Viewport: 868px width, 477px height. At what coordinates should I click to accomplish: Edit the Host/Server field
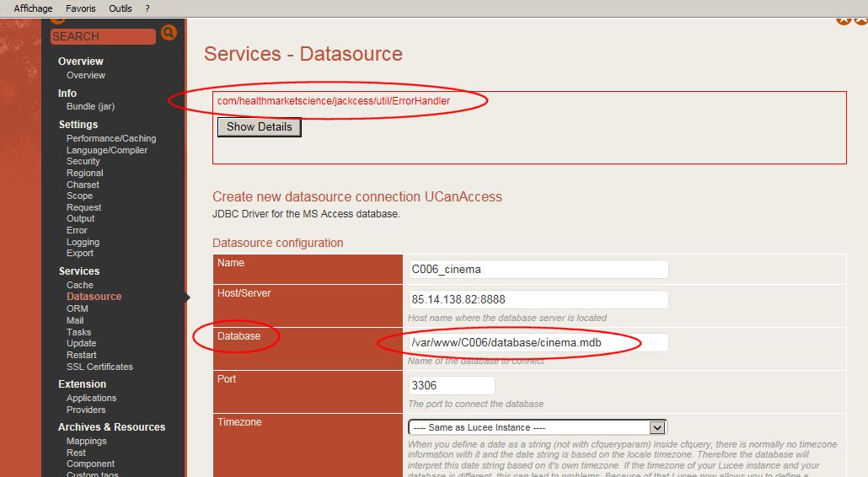pos(538,299)
